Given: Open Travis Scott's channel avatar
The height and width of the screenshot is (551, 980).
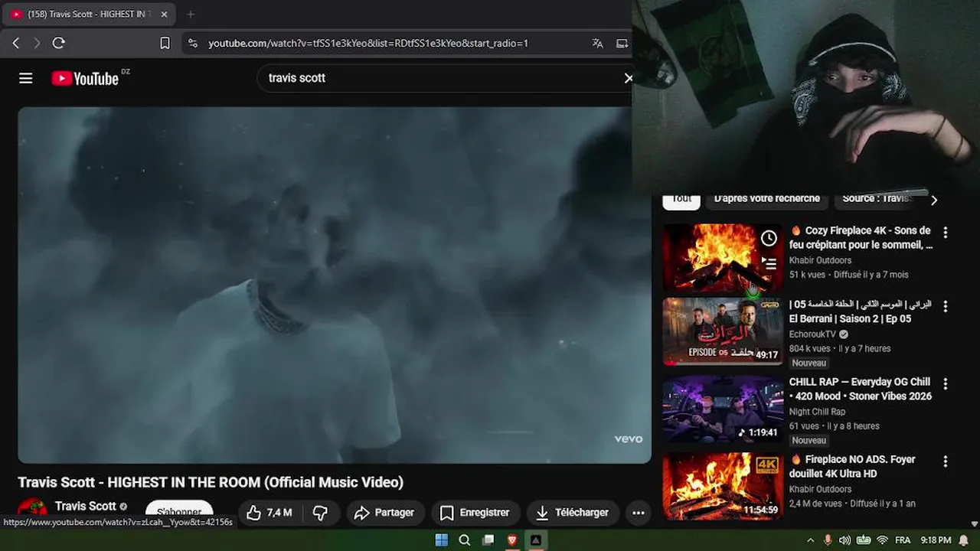Looking at the screenshot, I should (x=32, y=510).
